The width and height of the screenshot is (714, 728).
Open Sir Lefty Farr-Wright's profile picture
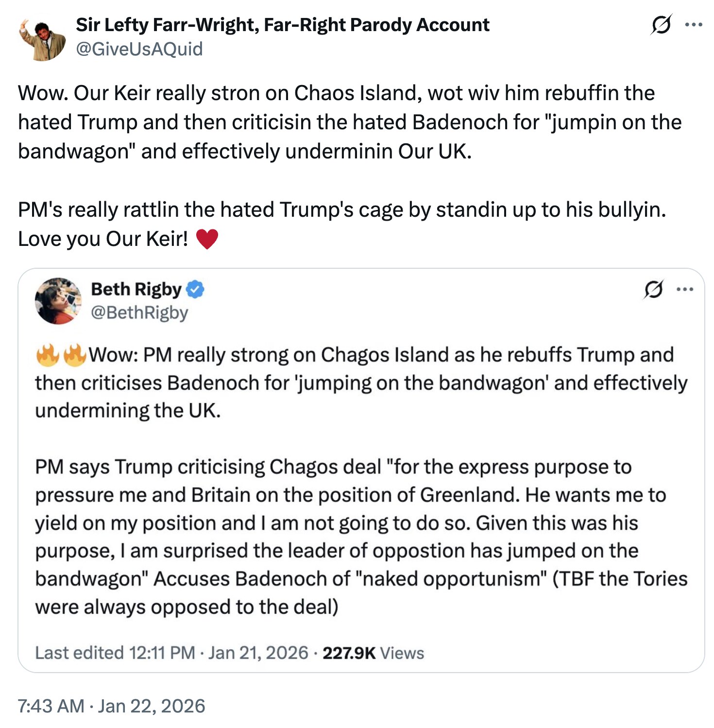coord(42,38)
